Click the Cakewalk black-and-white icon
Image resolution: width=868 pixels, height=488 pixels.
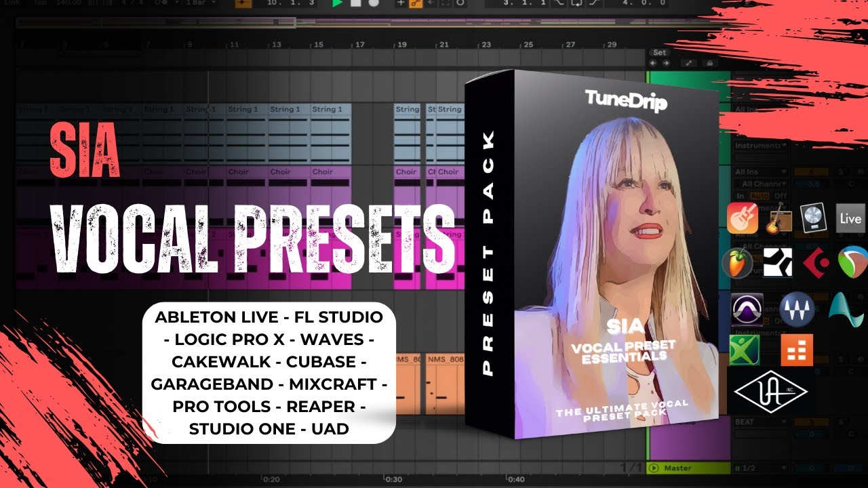tap(778, 262)
